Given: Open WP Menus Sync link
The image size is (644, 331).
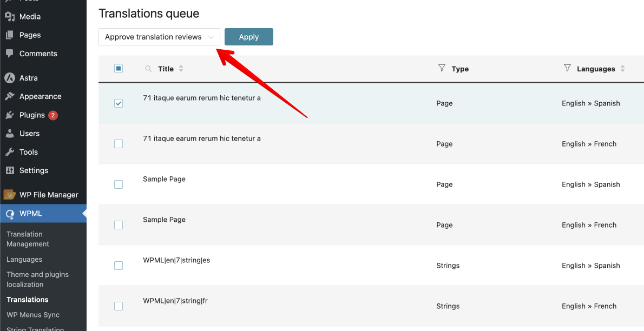Looking at the screenshot, I should click(33, 315).
